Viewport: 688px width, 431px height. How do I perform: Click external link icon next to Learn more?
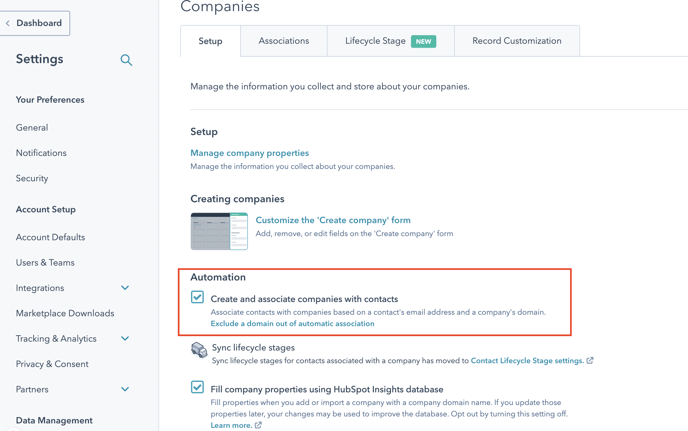tap(258, 425)
